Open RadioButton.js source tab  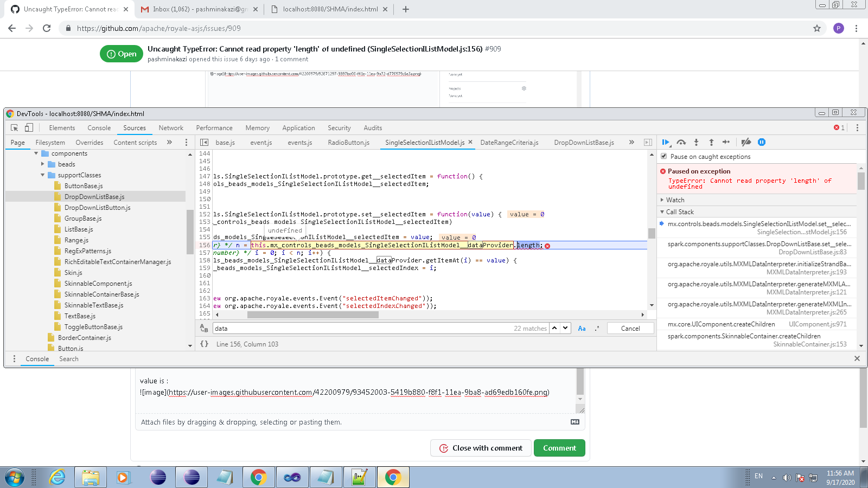tap(348, 143)
